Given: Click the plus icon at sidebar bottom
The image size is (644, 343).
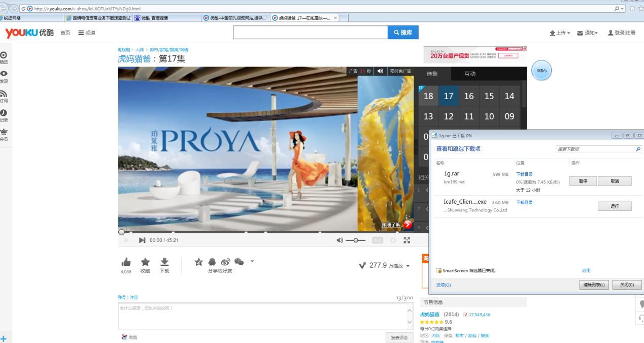Looking at the screenshot, I should [x=4, y=339].
